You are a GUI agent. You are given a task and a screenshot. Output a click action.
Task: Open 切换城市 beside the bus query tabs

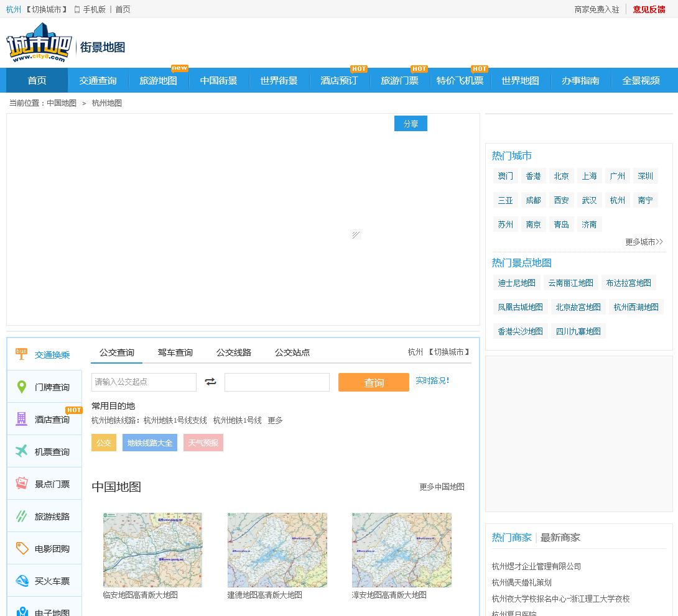point(448,352)
